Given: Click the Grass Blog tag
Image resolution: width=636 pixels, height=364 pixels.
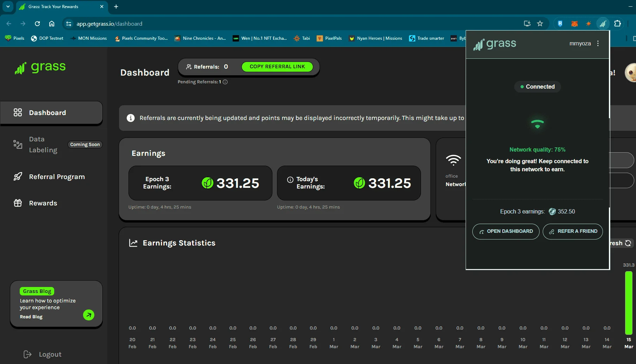Looking at the screenshot, I should pos(37,291).
